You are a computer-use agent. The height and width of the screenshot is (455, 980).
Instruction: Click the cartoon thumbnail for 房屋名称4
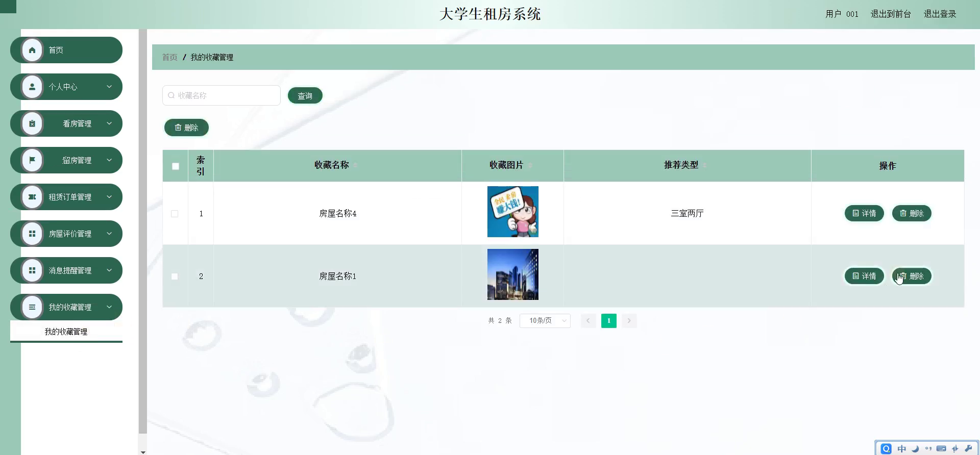click(513, 212)
